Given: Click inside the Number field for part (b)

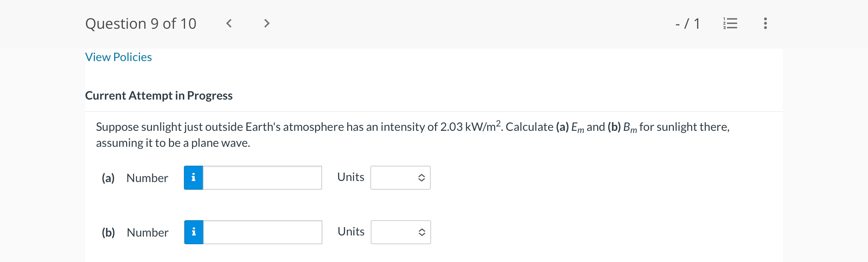Looking at the screenshot, I should (x=262, y=232).
